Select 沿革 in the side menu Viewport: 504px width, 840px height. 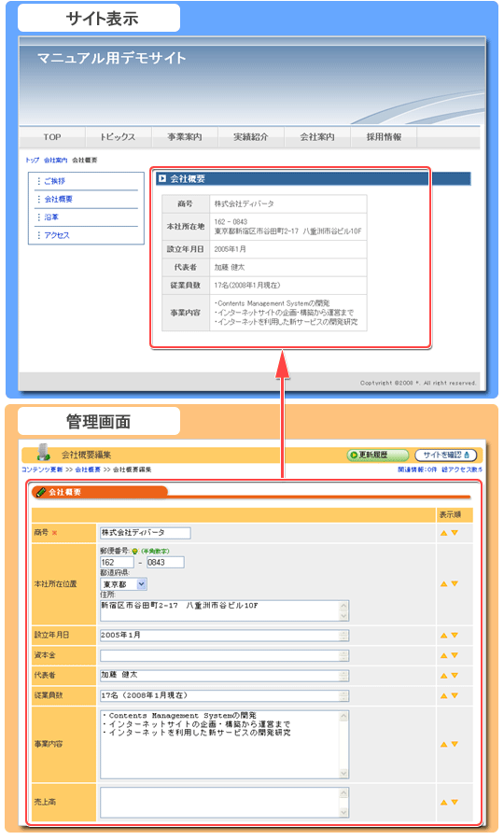(x=51, y=217)
